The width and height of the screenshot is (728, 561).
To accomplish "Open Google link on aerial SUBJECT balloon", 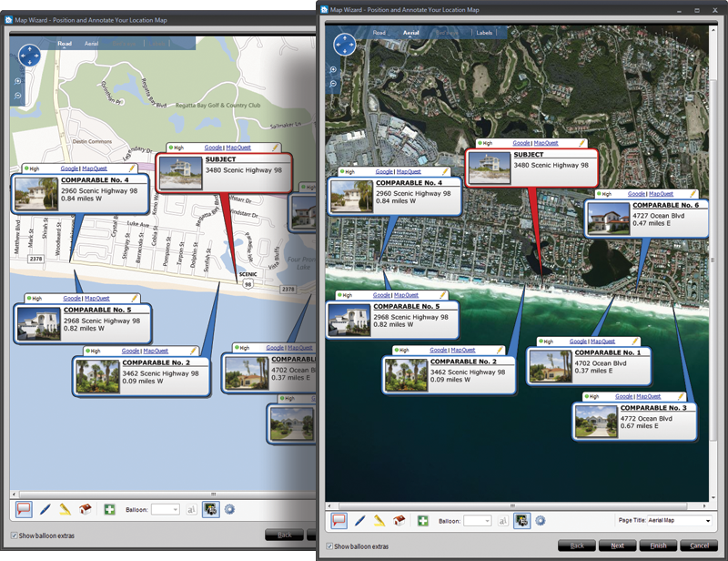I will 521,143.
